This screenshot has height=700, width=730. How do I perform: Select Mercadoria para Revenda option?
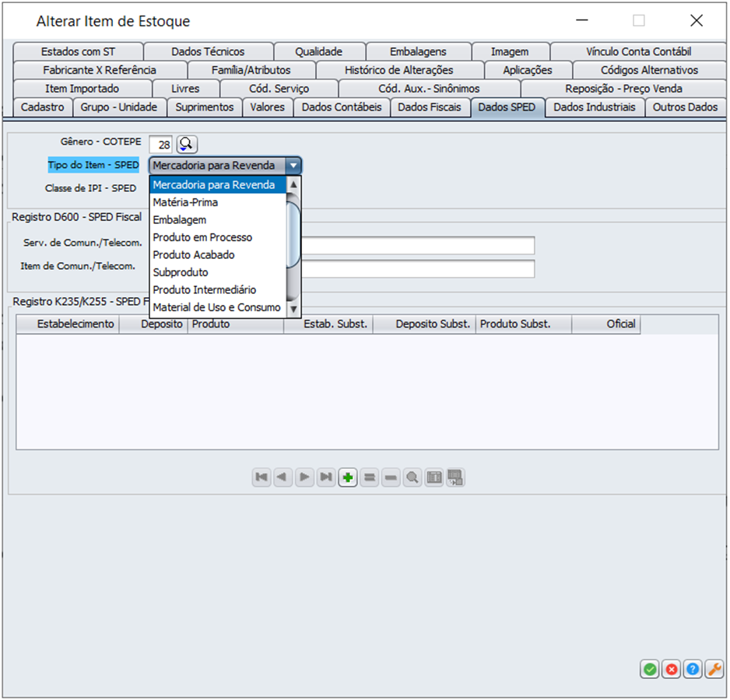(x=218, y=185)
